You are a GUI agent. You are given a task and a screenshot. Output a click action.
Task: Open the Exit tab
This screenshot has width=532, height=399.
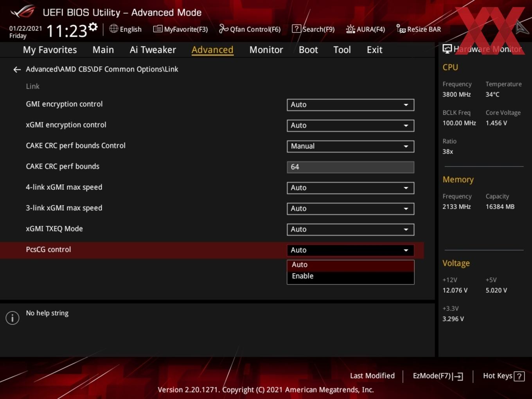(374, 50)
